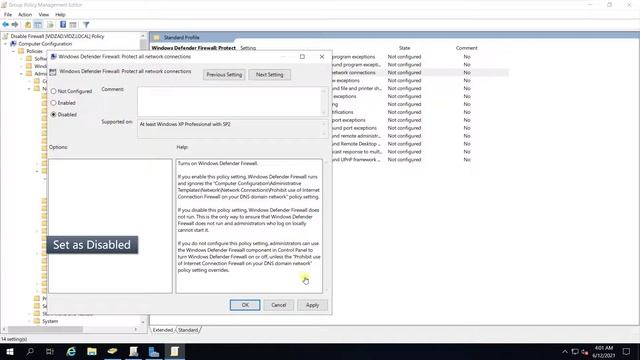The width and height of the screenshot is (640, 360).
Task: Open Internet Explorer from taskbar
Action: pyautogui.click(x=71, y=351)
